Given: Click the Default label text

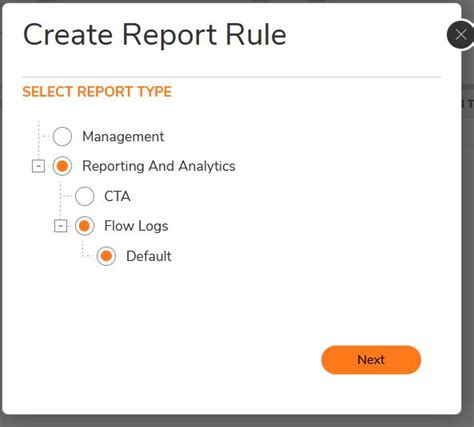Looking at the screenshot, I should (x=149, y=256).
